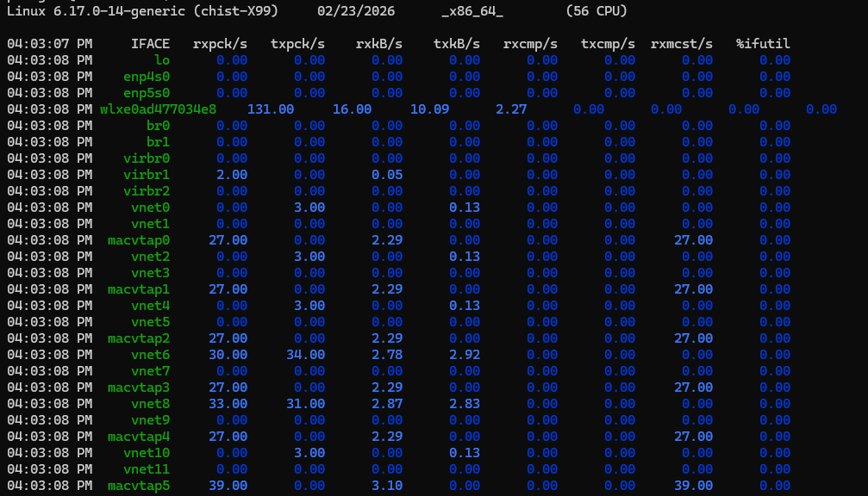This screenshot has width=868, height=496.
Task: Select the macvtap5 interface name
Action: (x=139, y=486)
